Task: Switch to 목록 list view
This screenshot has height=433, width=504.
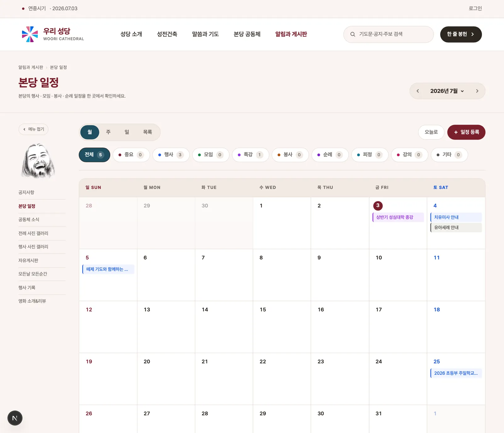Action: click(x=147, y=132)
